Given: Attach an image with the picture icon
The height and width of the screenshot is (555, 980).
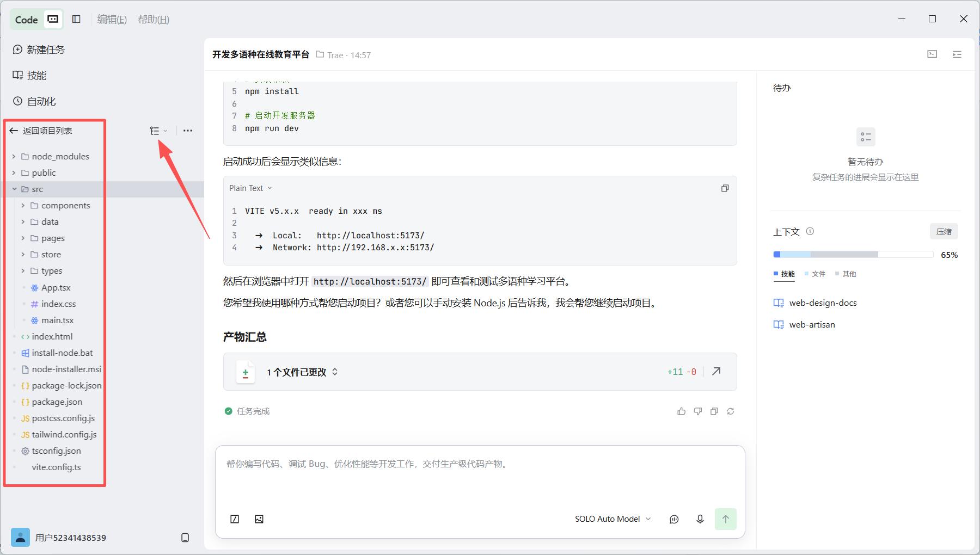Looking at the screenshot, I should pyautogui.click(x=259, y=519).
